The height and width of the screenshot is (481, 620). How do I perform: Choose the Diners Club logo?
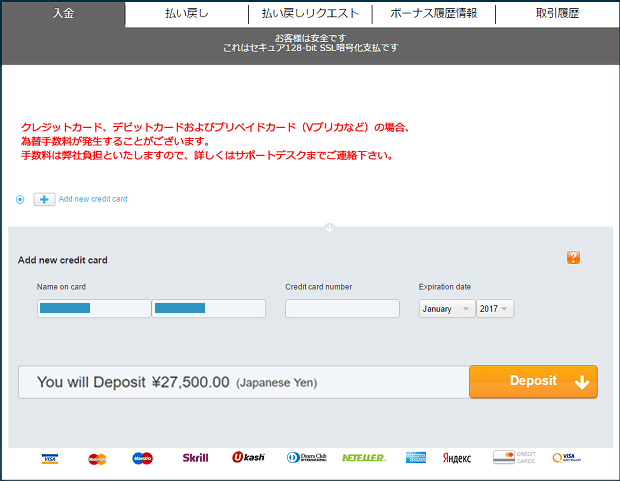(x=307, y=458)
